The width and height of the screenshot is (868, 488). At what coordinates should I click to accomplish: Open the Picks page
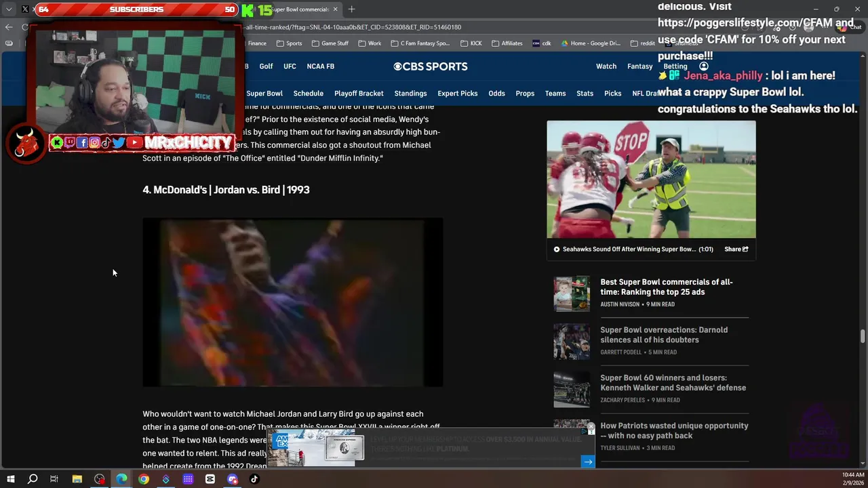click(612, 94)
